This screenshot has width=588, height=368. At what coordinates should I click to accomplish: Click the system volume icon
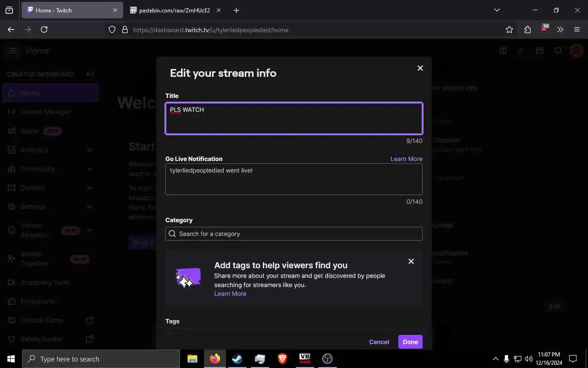tap(529, 359)
